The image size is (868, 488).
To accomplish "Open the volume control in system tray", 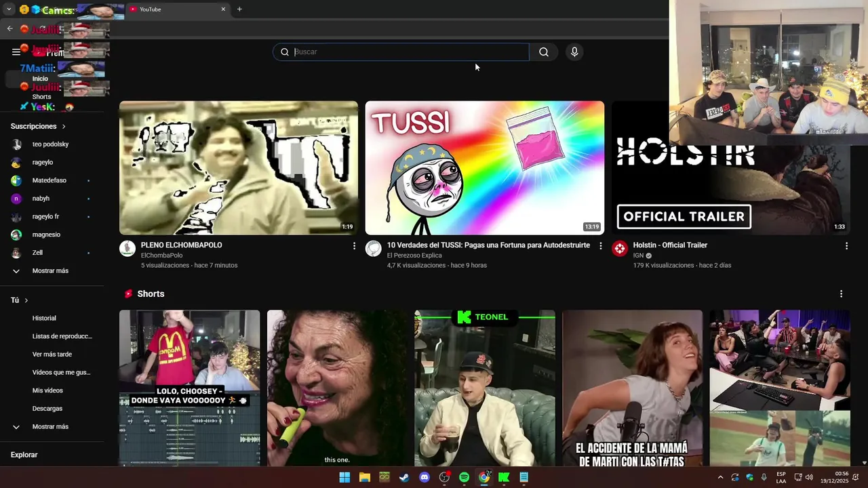I will point(809,477).
